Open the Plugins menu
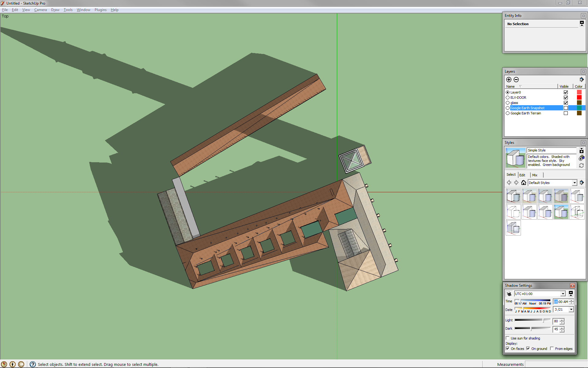Image resolution: width=588 pixels, height=368 pixels. [x=100, y=10]
